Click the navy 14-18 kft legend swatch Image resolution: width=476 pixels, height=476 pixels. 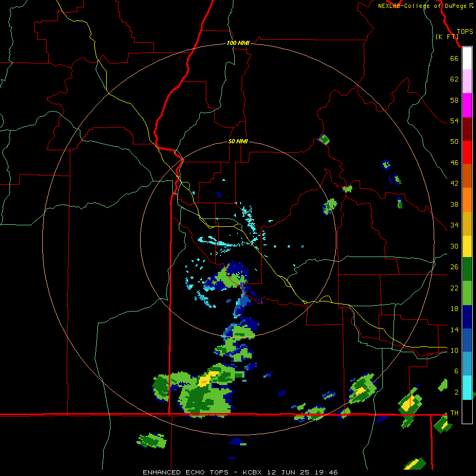pos(467,317)
